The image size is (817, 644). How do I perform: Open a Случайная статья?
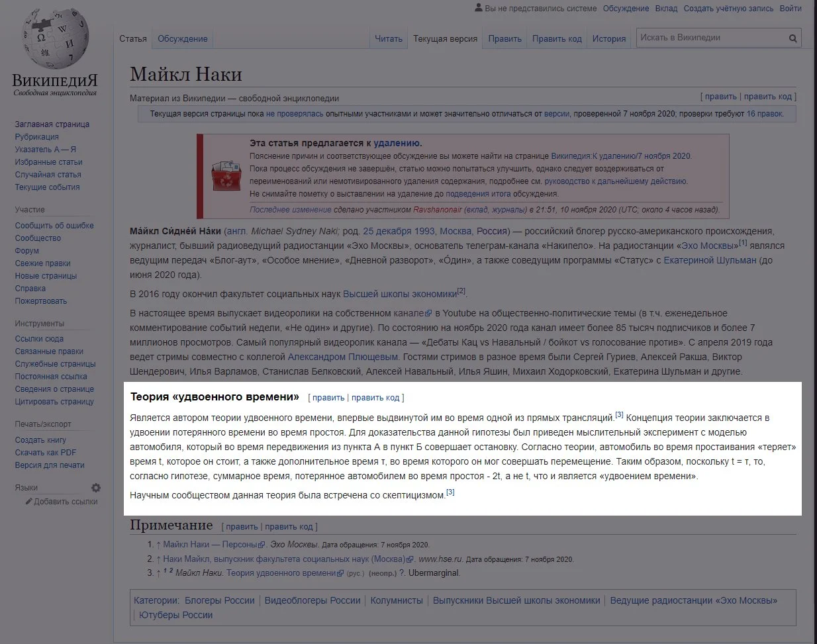click(x=48, y=175)
